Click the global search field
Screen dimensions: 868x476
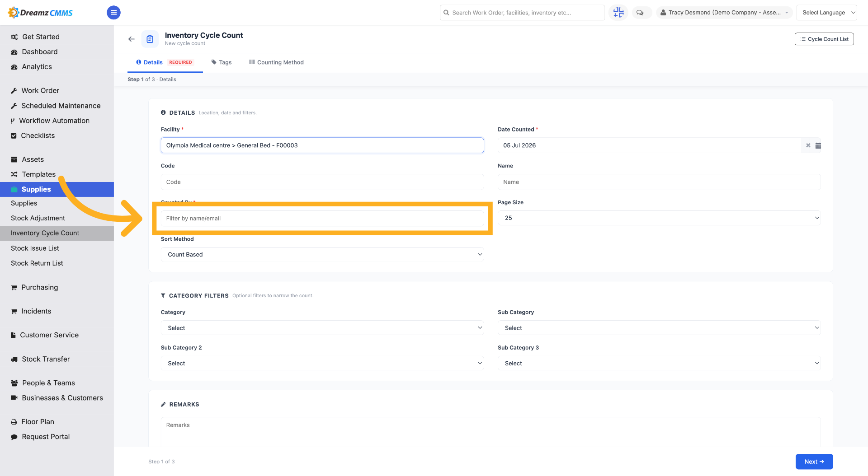click(x=522, y=13)
